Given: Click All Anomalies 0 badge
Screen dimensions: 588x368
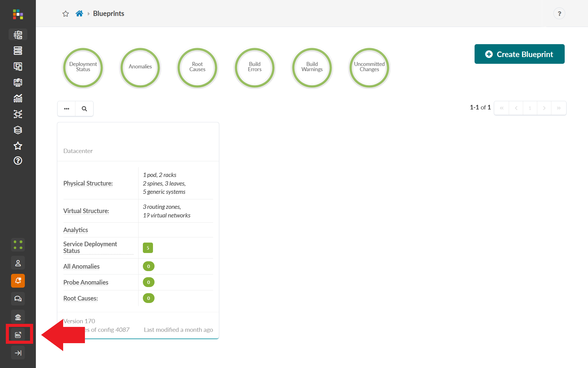Looking at the screenshot, I should point(149,266).
